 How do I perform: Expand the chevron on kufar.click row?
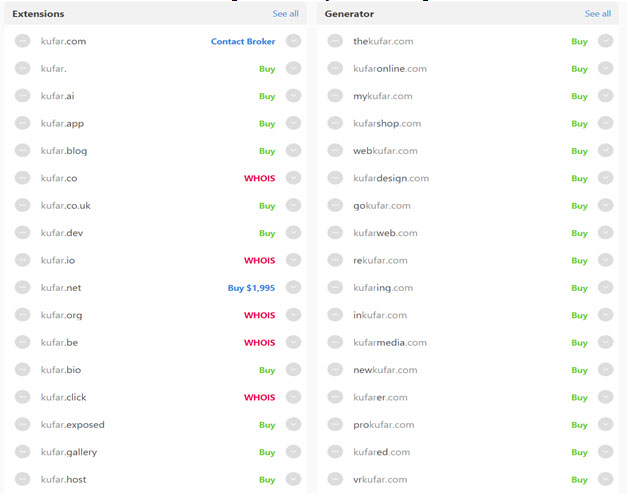(293, 397)
